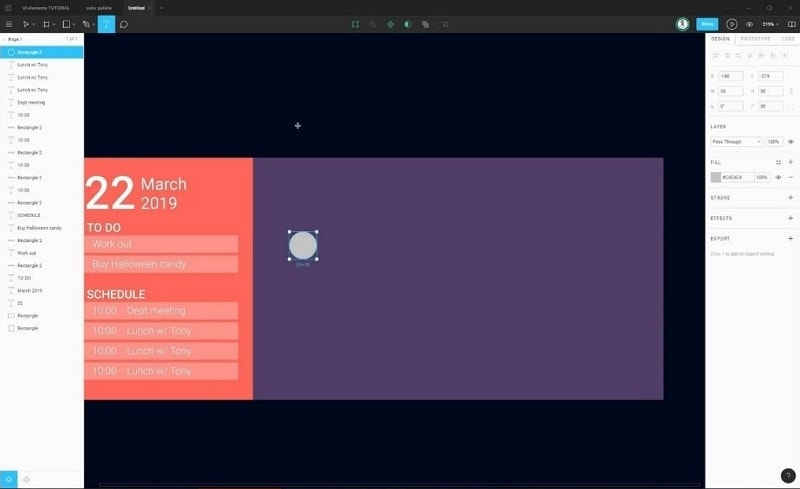Switch to the Code tab
This screenshot has height=489, width=800.
[788, 39]
